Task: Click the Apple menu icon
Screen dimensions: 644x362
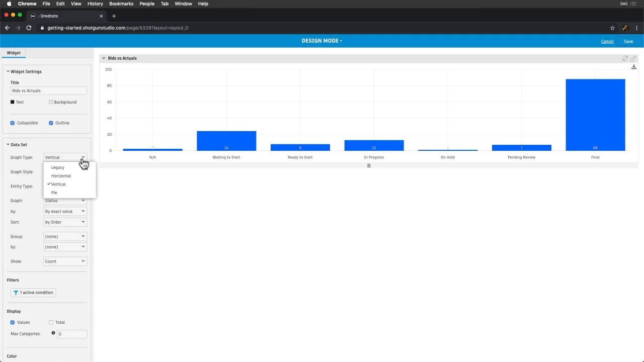Action: pos(9,4)
